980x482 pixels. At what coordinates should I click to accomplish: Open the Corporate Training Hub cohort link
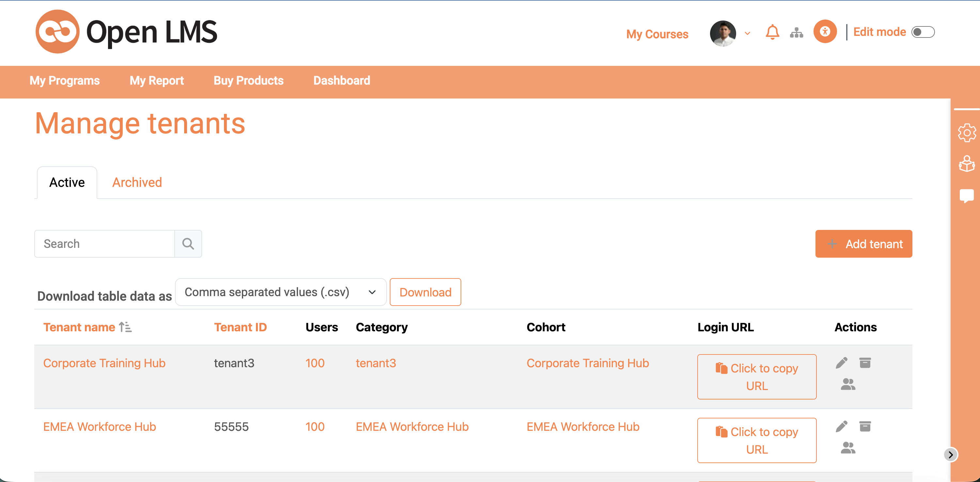588,363
